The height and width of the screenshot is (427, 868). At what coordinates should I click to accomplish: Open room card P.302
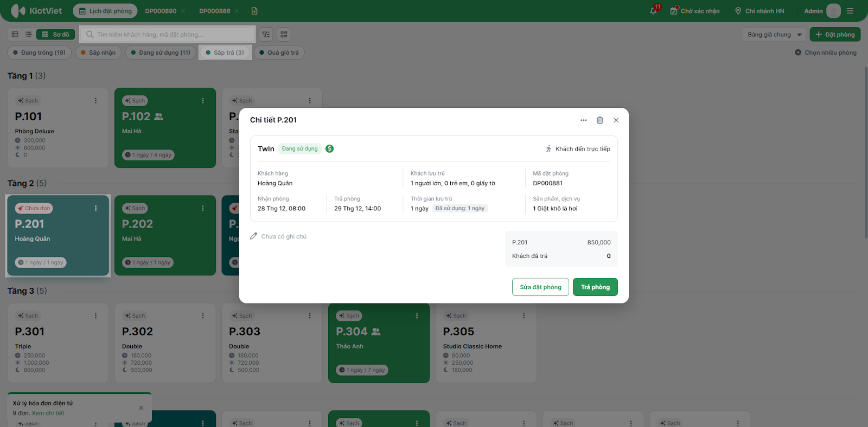click(165, 343)
